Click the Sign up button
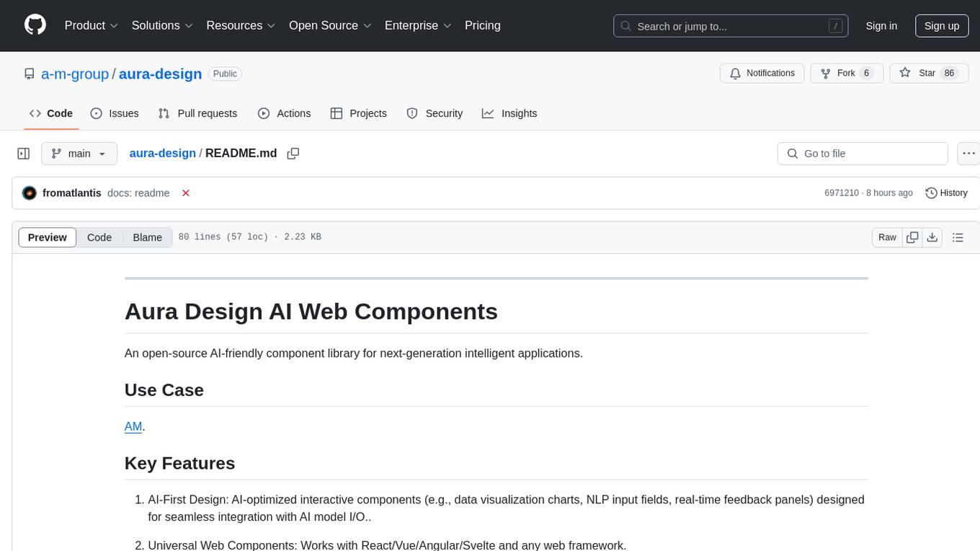 click(x=942, y=26)
